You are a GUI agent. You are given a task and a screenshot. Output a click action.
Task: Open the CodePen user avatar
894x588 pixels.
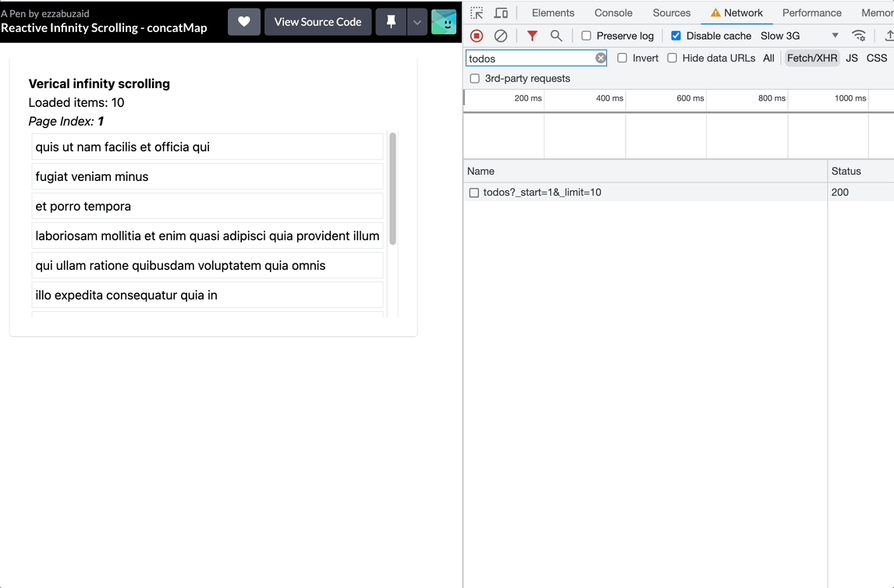pos(444,22)
